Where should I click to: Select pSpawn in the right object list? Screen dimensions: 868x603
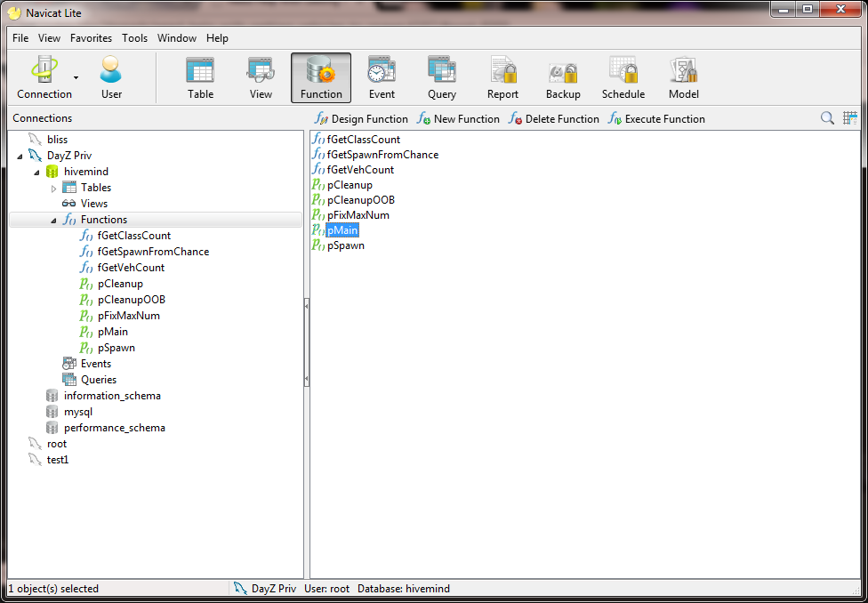pyautogui.click(x=346, y=245)
